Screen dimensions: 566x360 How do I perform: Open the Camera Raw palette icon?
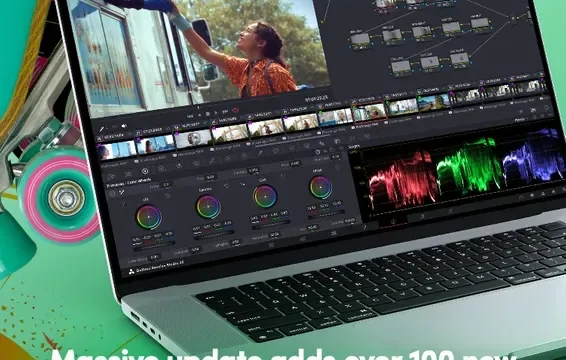click(111, 176)
